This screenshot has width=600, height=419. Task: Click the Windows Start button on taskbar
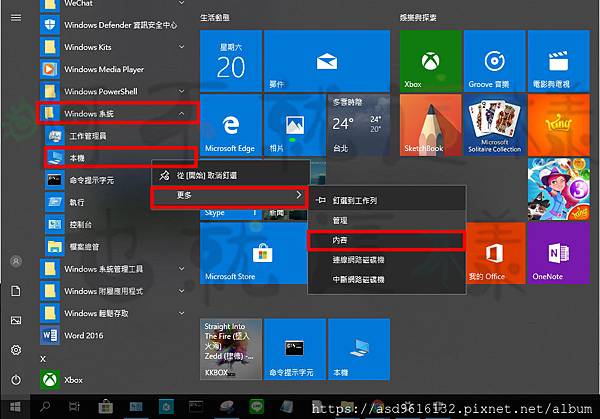(15, 407)
